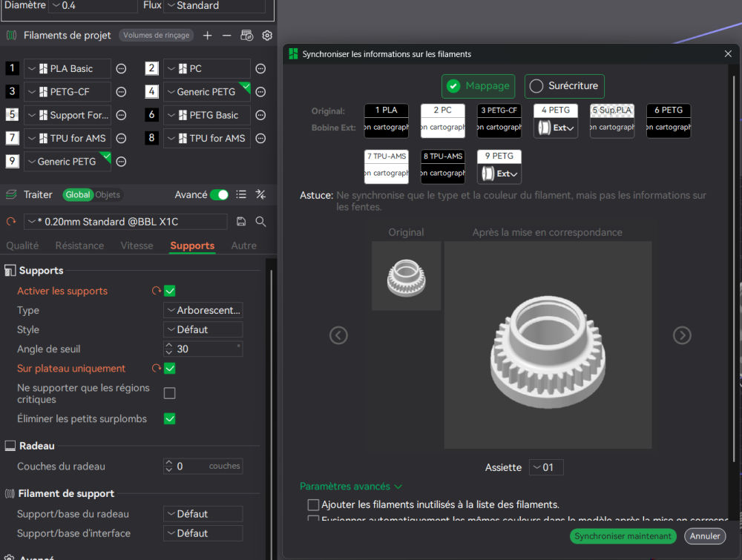Open the Flux Standard dropdown

click(x=214, y=6)
